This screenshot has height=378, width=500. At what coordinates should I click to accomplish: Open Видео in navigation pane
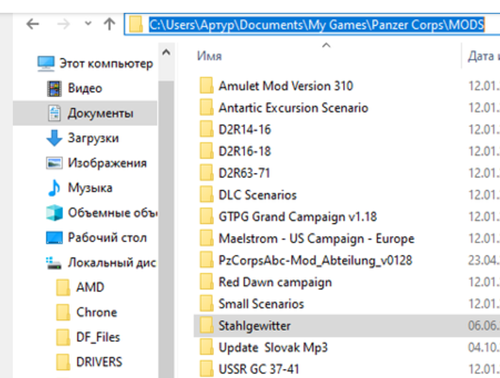(x=85, y=88)
